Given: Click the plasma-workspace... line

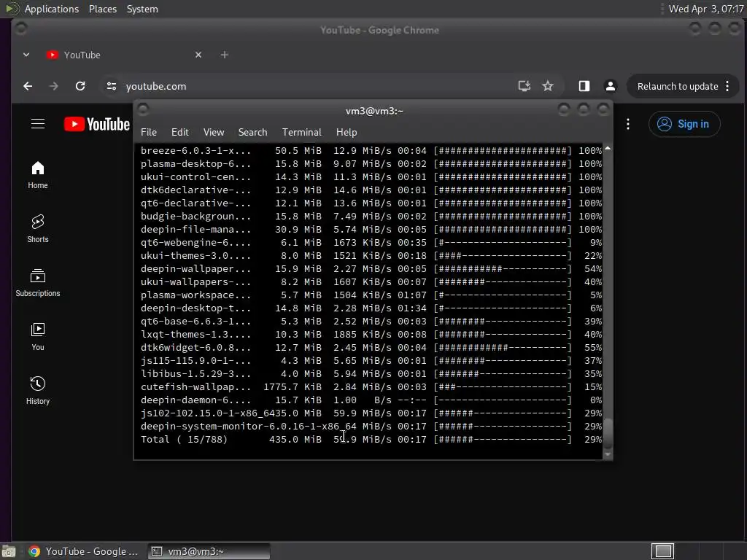Looking at the screenshot, I should click(x=371, y=295).
